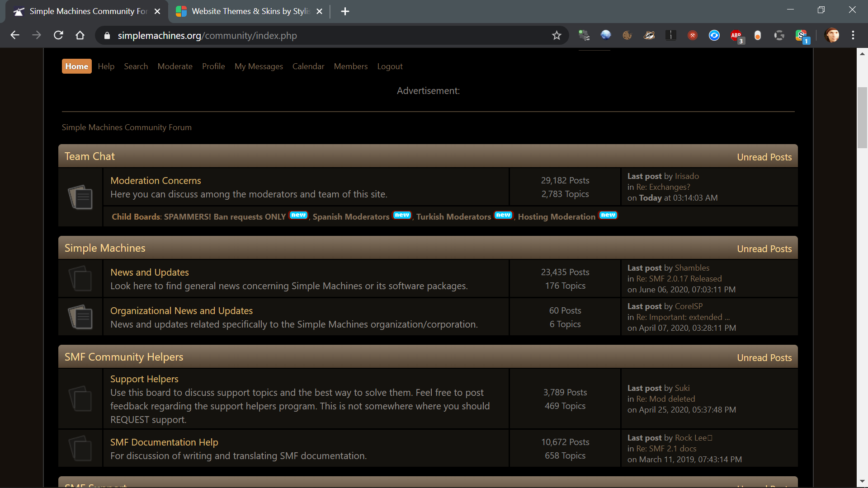Go to the browser home page
The height and width of the screenshot is (488, 868).
[x=80, y=35]
